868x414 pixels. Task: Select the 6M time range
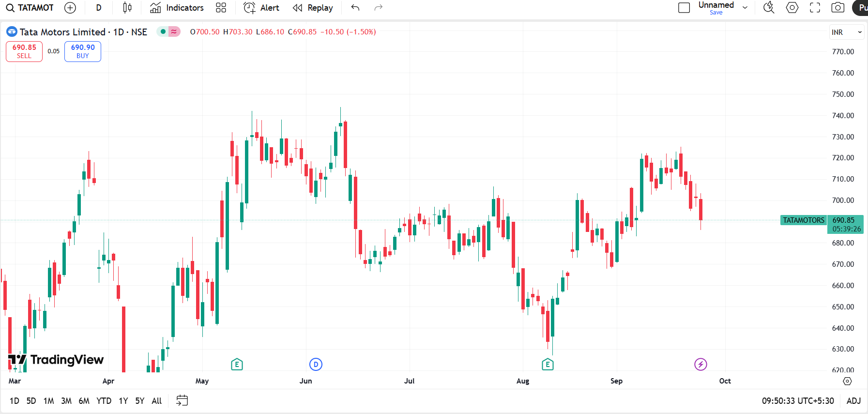pyautogui.click(x=84, y=401)
